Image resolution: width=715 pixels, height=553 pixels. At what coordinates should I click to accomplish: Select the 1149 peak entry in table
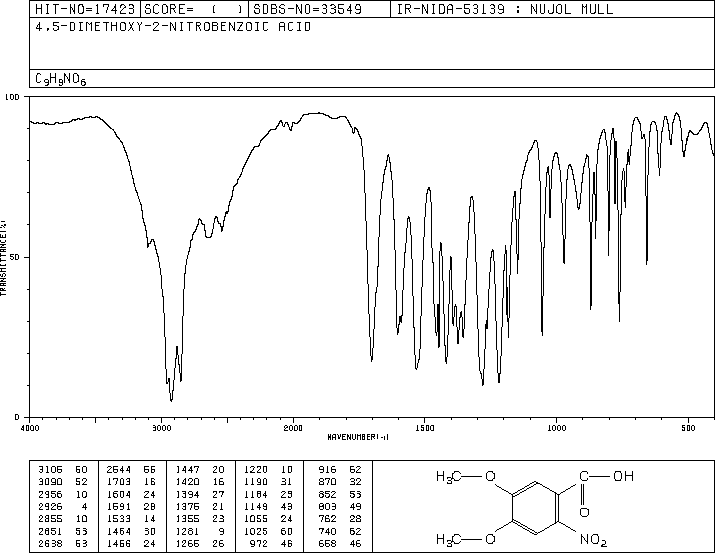[268, 506]
